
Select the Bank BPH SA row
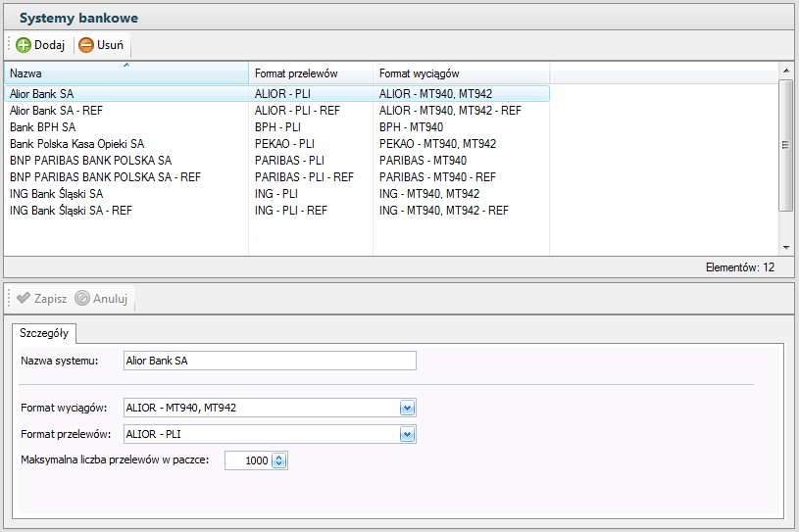coord(276,127)
